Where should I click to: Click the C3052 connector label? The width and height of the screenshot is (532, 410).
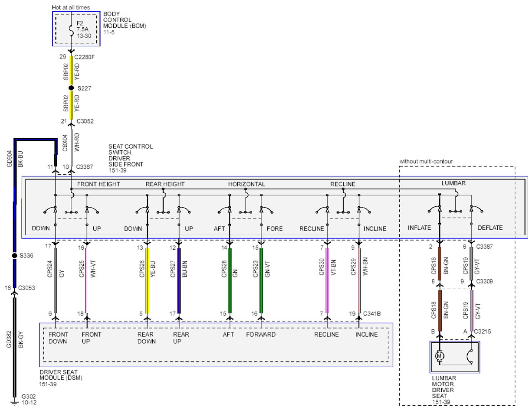tap(85, 121)
